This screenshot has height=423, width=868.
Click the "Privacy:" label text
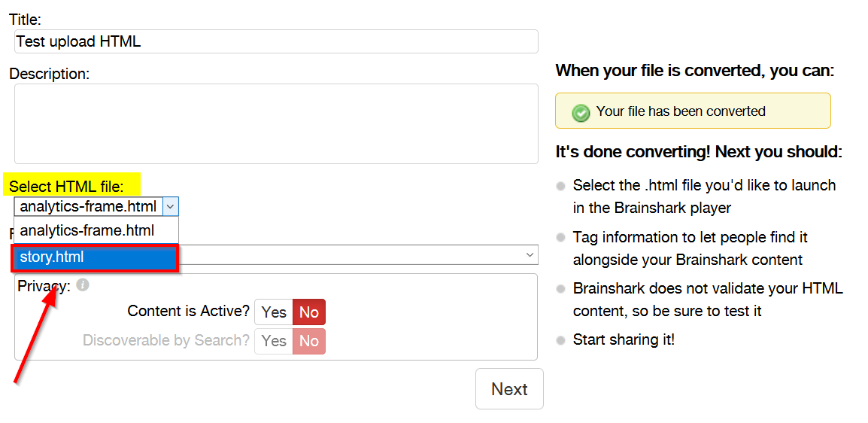44,286
